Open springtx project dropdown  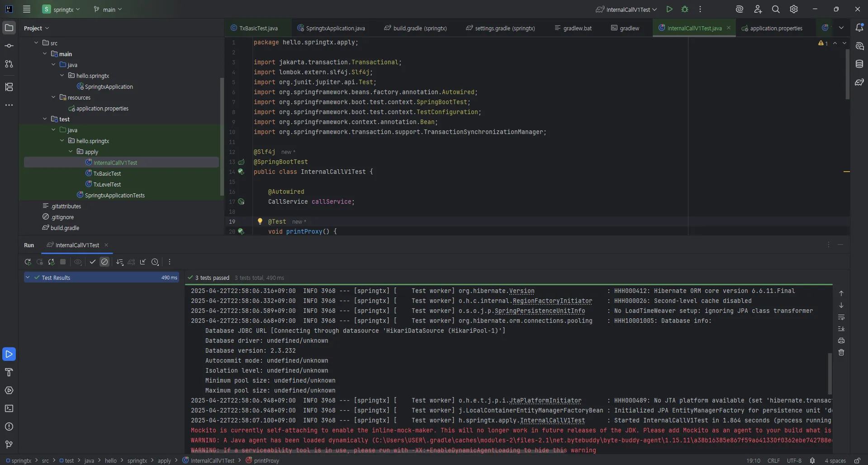62,9
